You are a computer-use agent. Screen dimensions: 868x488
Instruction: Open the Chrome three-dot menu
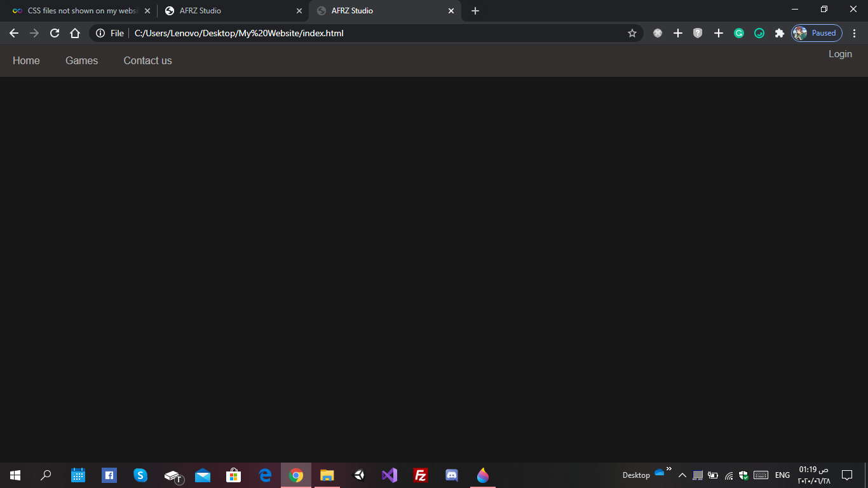(x=855, y=33)
